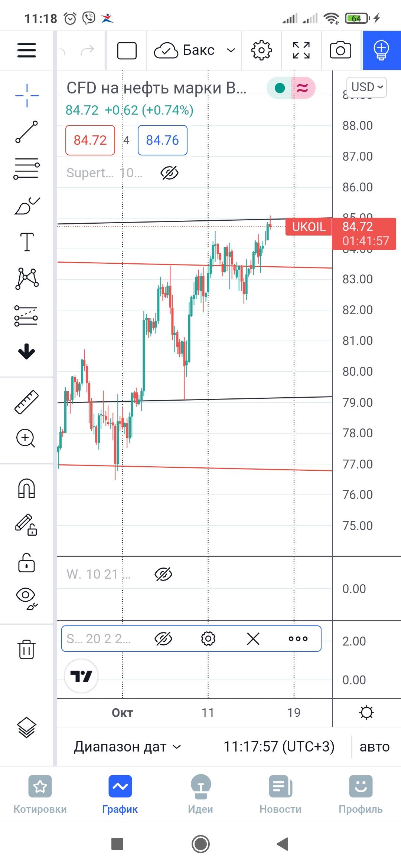Toggle visibility of W. 10 21 indicator
The image size is (401, 868).
[163, 574]
